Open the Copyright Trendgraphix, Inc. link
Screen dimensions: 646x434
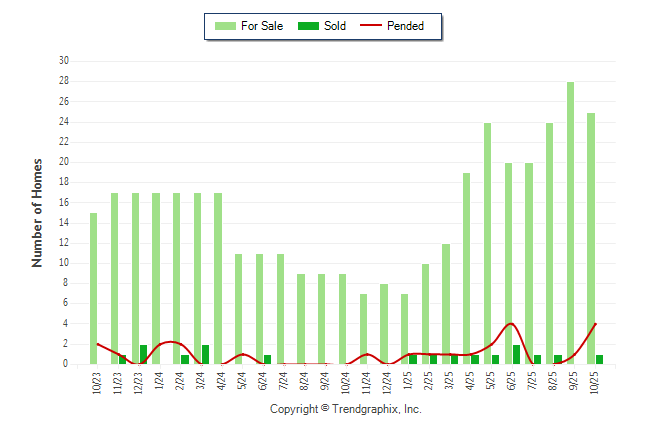(x=345, y=409)
